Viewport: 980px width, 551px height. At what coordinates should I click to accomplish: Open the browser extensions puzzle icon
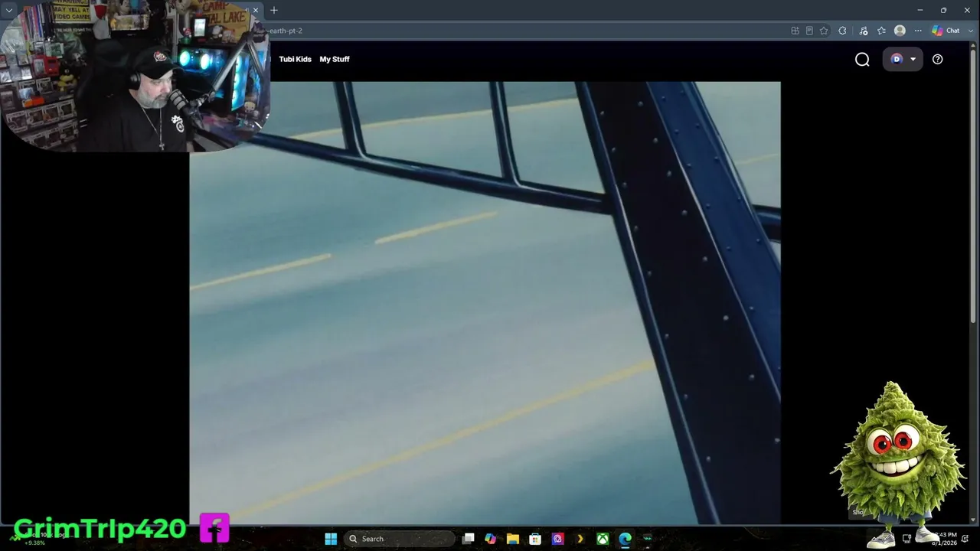(843, 31)
